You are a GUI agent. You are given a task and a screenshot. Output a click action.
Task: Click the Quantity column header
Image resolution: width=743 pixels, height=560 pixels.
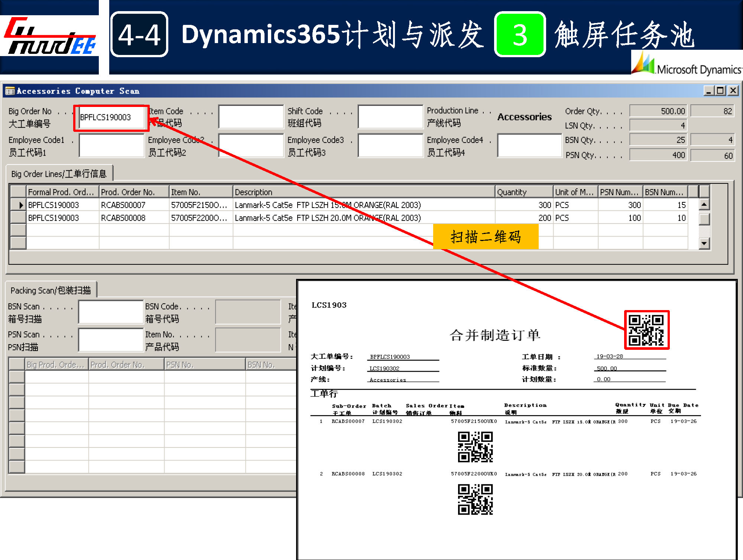click(x=523, y=192)
